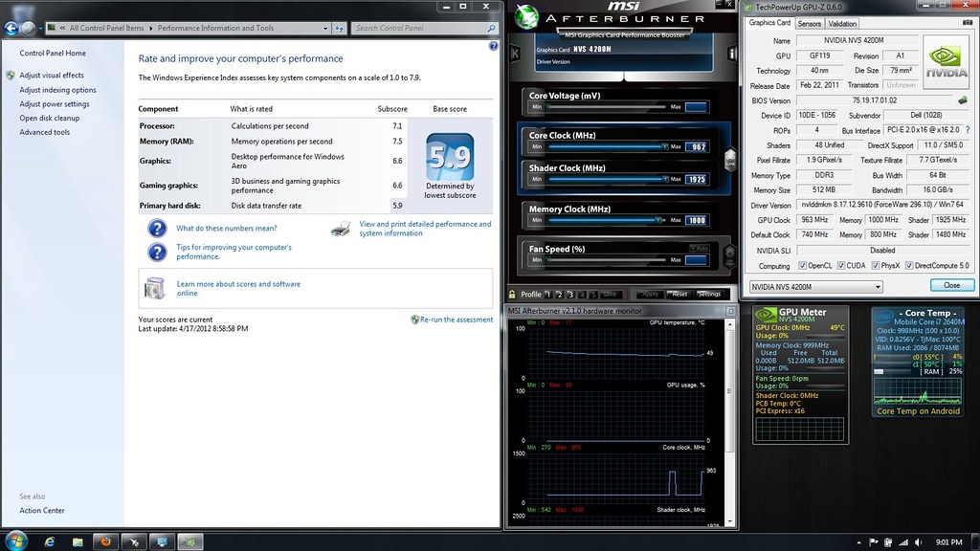Click 'Re-run the assessment' link

click(x=457, y=320)
